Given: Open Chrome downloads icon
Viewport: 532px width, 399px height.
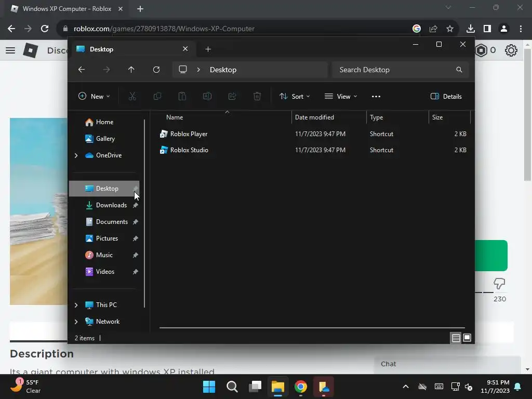Looking at the screenshot, I should tap(471, 29).
